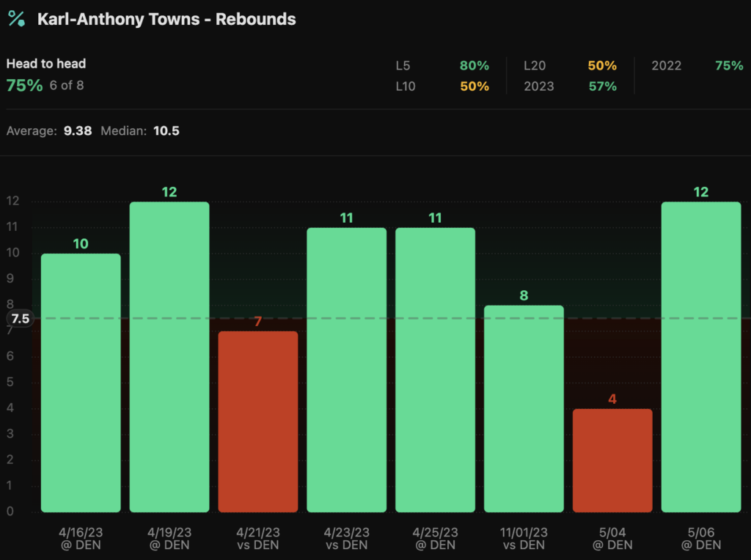Click the Average 9.38 value
751x560 pixels.
click(x=78, y=131)
